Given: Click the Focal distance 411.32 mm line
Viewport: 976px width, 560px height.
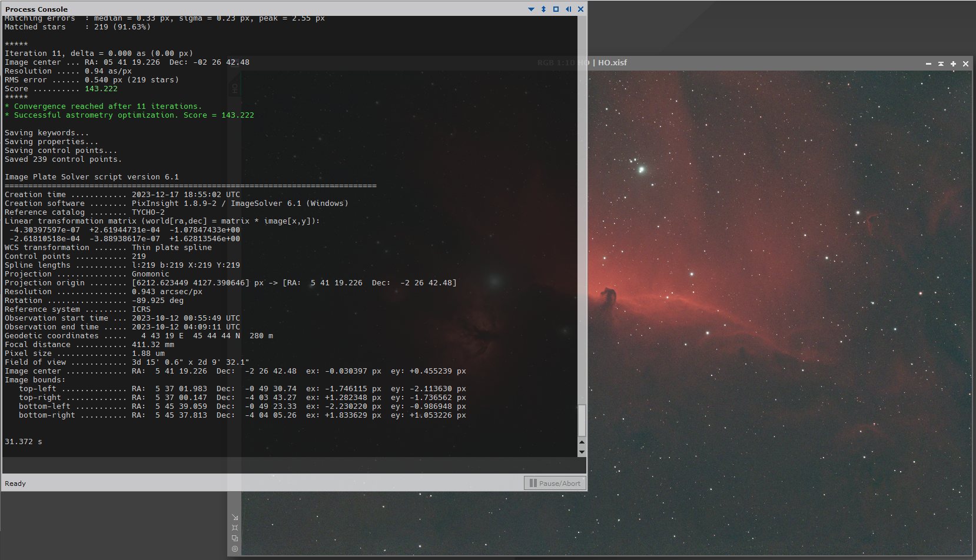Looking at the screenshot, I should 89,345.
